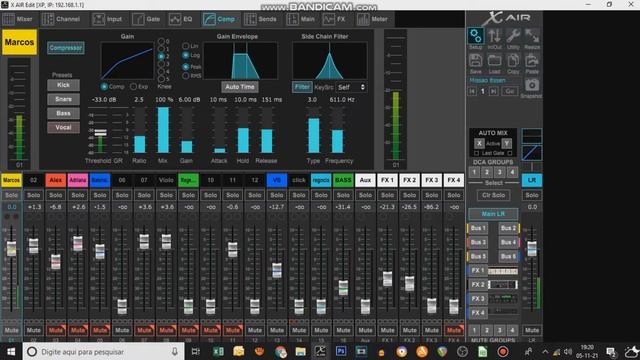Image resolution: width=640 pixels, height=360 pixels.
Task: Open the Setup gears icon
Action: pyautogui.click(x=476, y=36)
